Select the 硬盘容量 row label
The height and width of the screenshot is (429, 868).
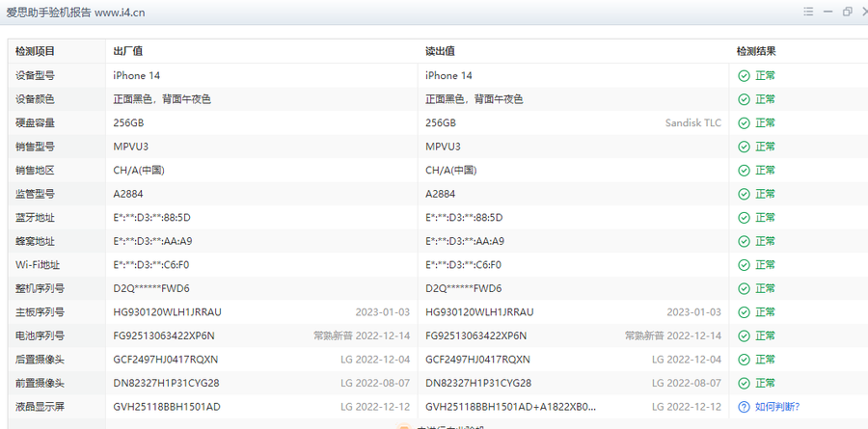35,122
